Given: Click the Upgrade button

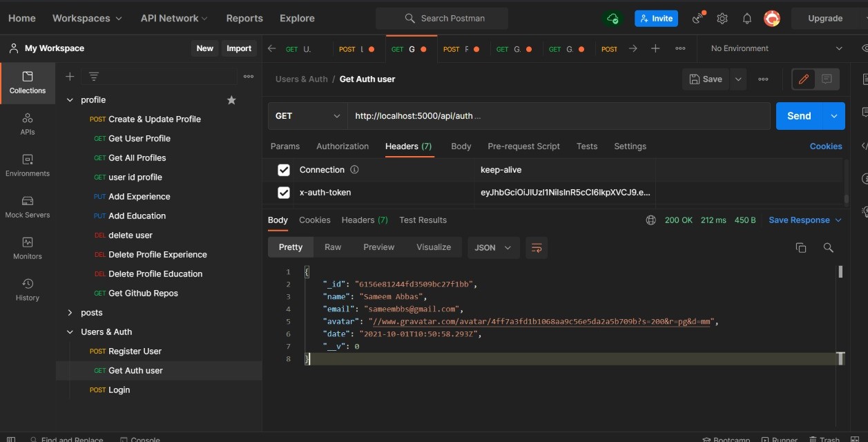Looking at the screenshot, I should [825, 19].
